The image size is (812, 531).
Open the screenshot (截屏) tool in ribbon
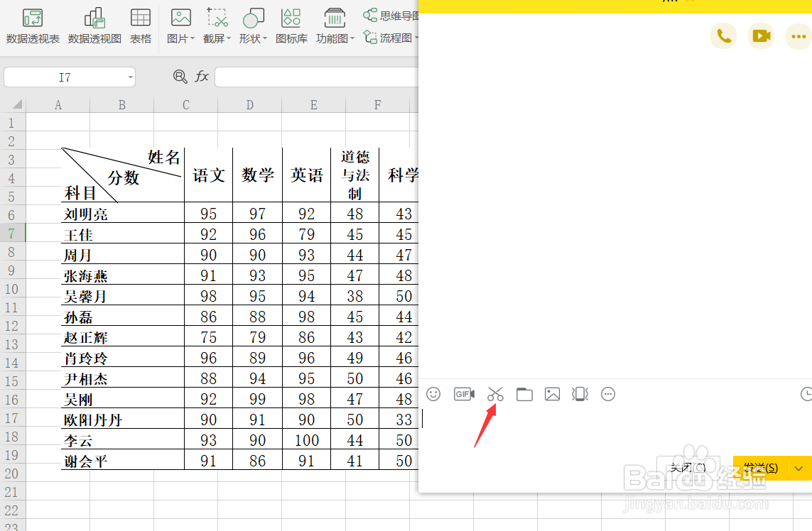tap(217, 26)
